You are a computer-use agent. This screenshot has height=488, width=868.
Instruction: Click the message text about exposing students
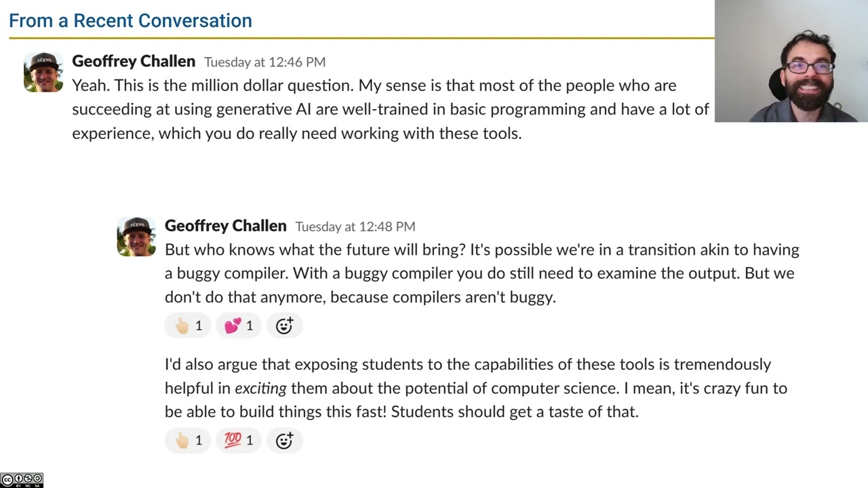(x=475, y=388)
